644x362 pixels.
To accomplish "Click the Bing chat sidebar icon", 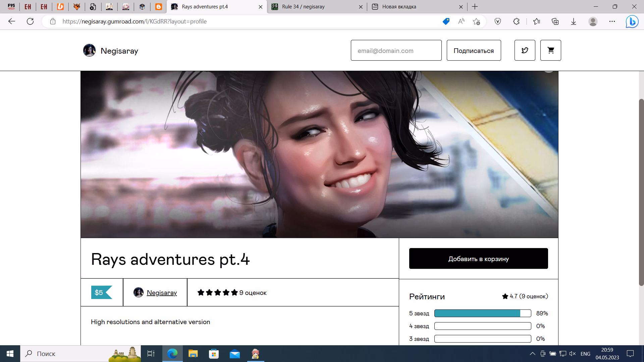I will (632, 21).
